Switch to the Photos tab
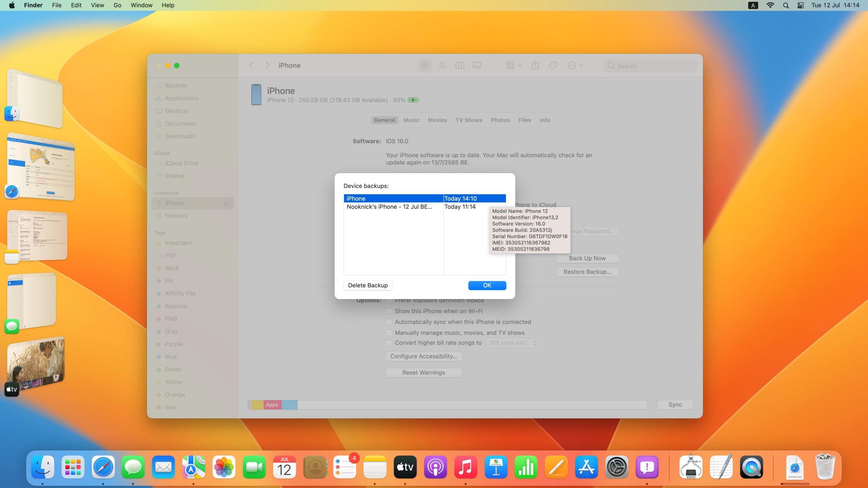Image resolution: width=868 pixels, height=488 pixels. tap(500, 120)
